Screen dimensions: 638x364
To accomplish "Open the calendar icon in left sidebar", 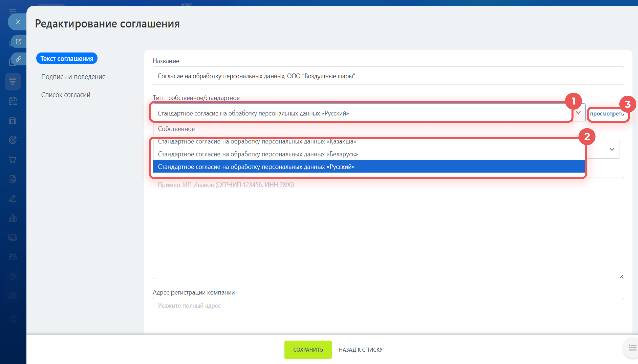I will pos(13,101).
